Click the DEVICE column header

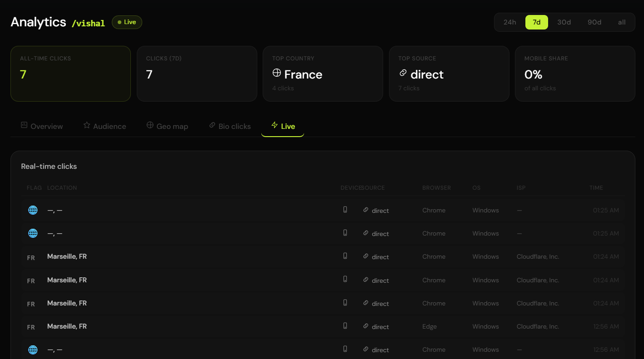point(350,188)
